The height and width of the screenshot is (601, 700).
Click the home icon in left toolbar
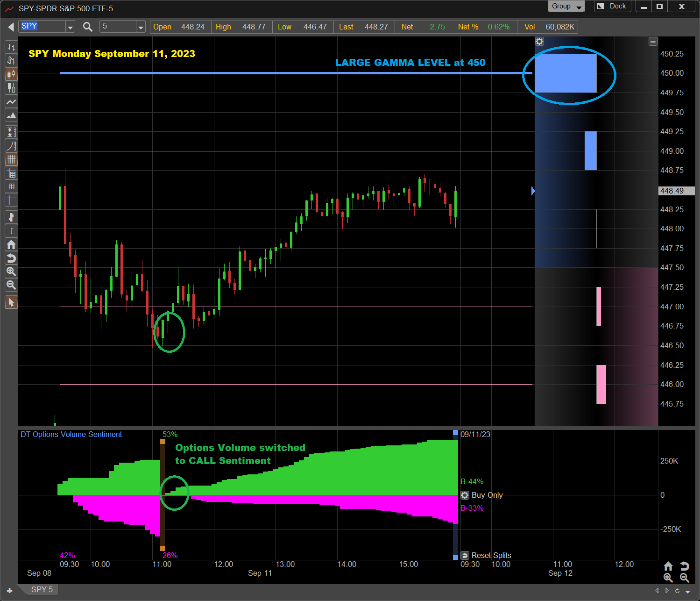(x=11, y=244)
